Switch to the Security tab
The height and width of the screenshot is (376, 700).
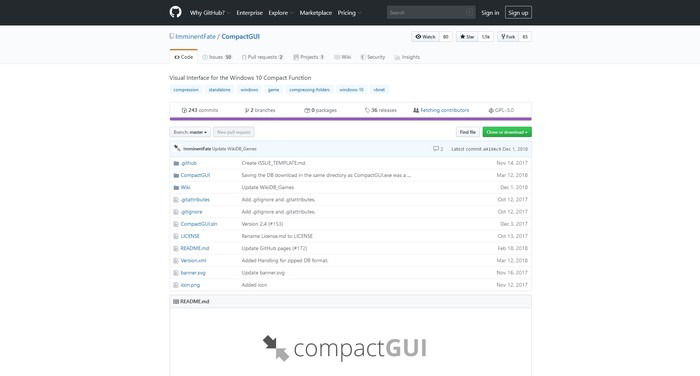[373, 57]
